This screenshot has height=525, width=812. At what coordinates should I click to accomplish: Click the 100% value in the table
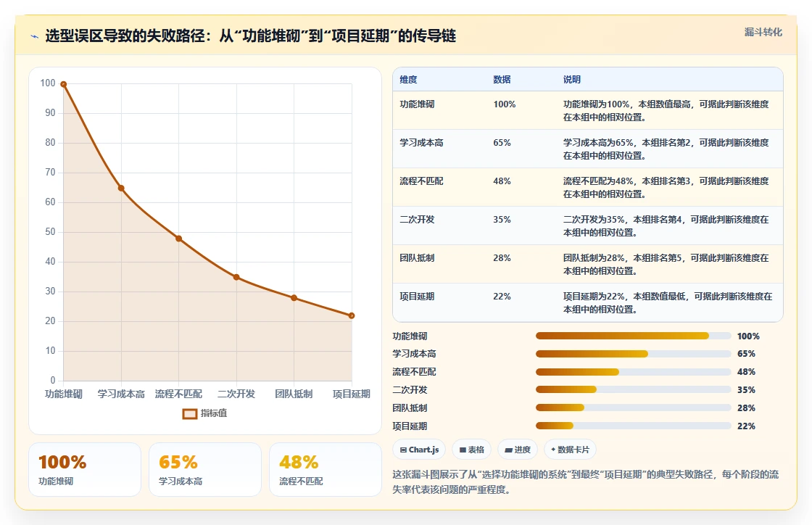click(505, 104)
